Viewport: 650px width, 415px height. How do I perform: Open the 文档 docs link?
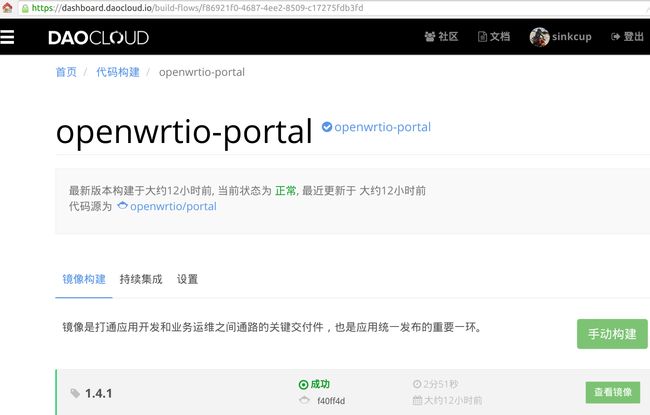tap(494, 36)
